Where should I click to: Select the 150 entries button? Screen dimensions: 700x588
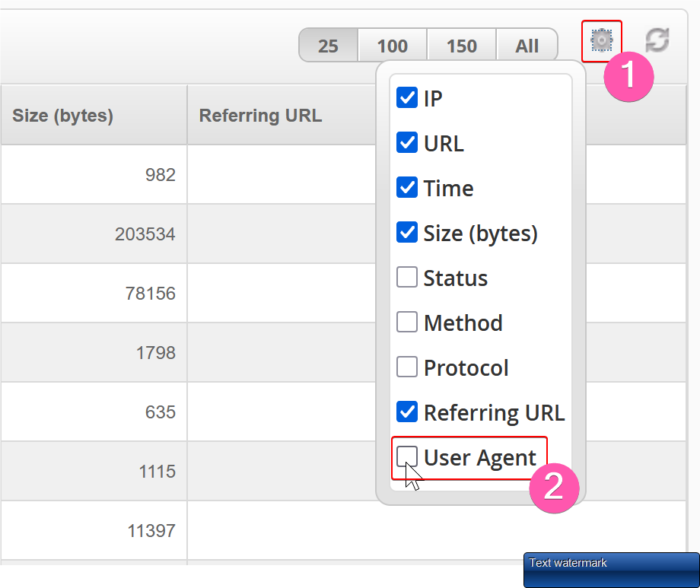pyautogui.click(x=461, y=46)
